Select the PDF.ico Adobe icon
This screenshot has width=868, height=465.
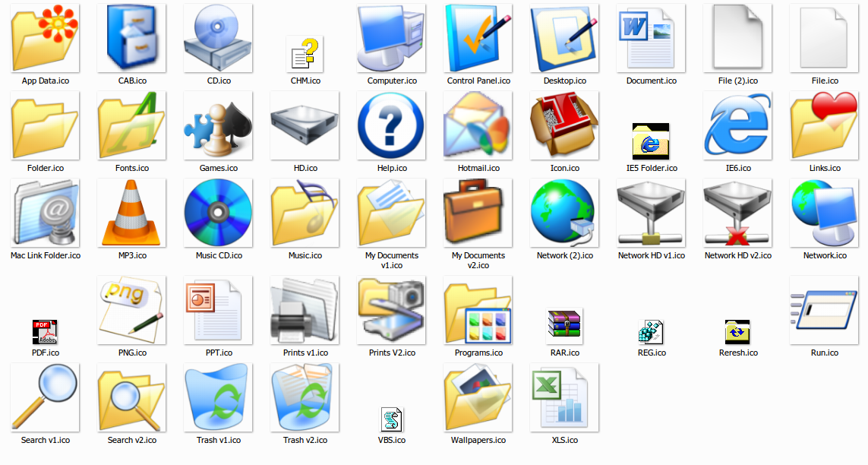point(45,332)
